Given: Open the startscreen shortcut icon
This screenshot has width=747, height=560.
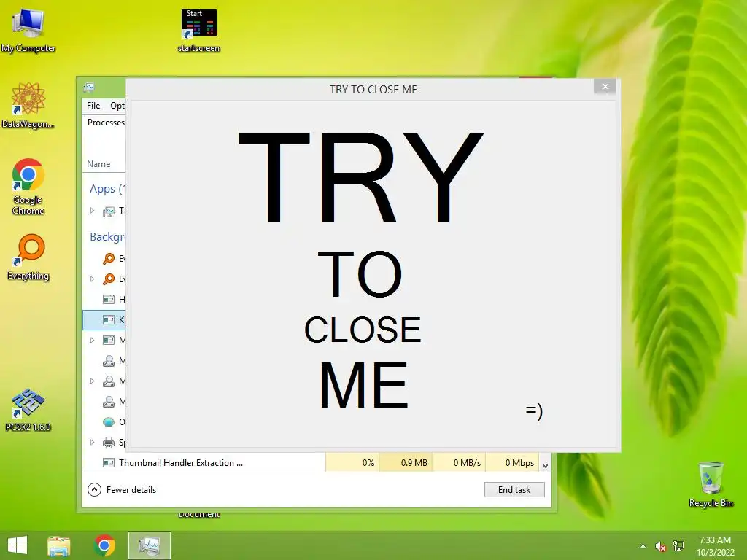Looking at the screenshot, I should pyautogui.click(x=198, y=29).
